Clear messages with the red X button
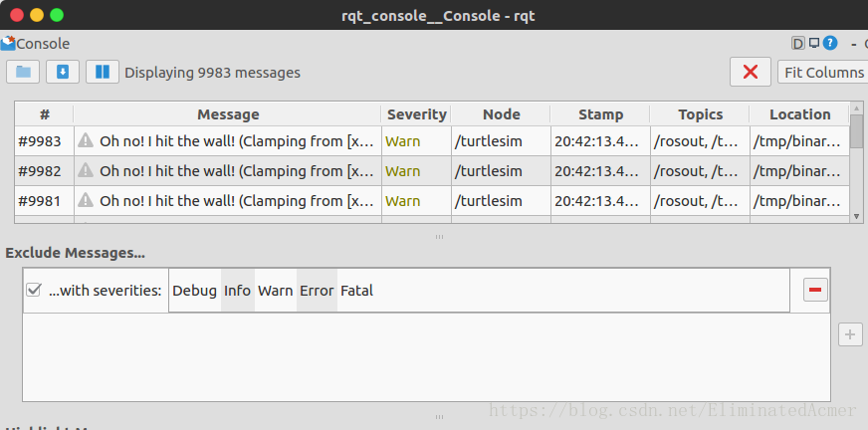This screenshot has width=868, height=430. [x=751, y=72]
